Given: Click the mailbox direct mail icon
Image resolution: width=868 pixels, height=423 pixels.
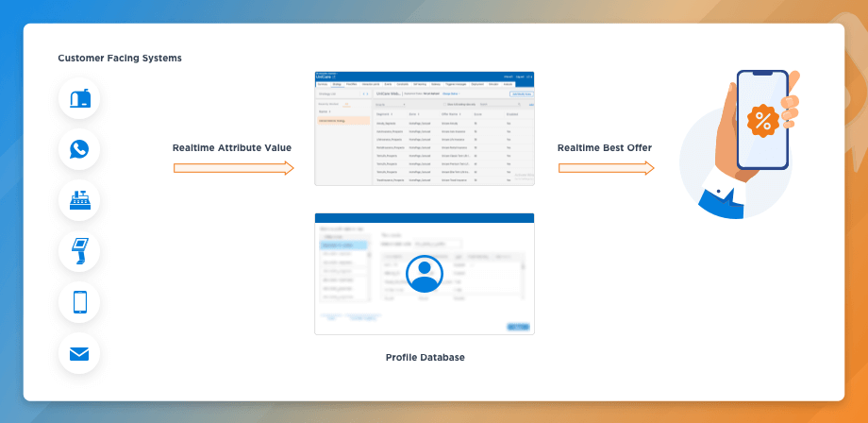Looking at the screenshot, I should tap(79, 98).
